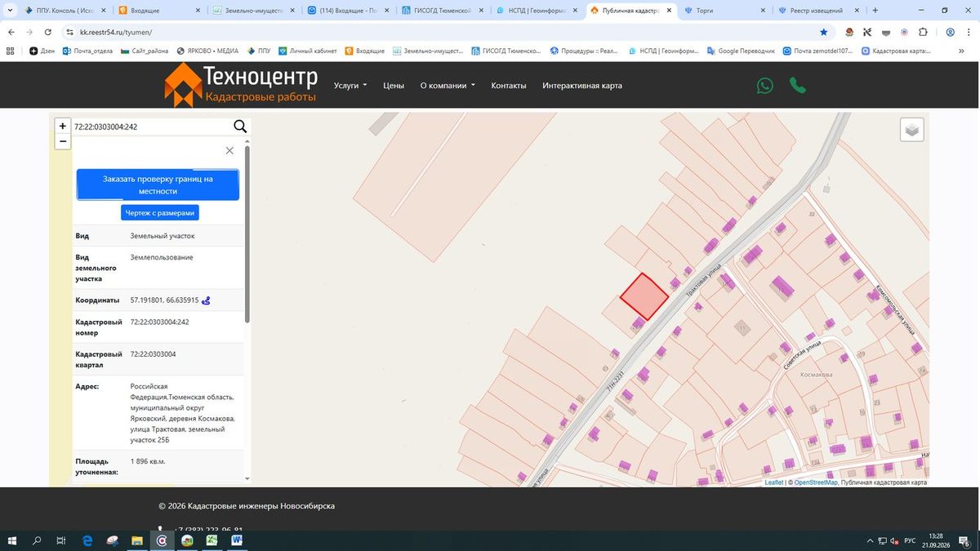Expand the О компании dropdown menu
Screen dimensions: 980x551
point(448,86)
